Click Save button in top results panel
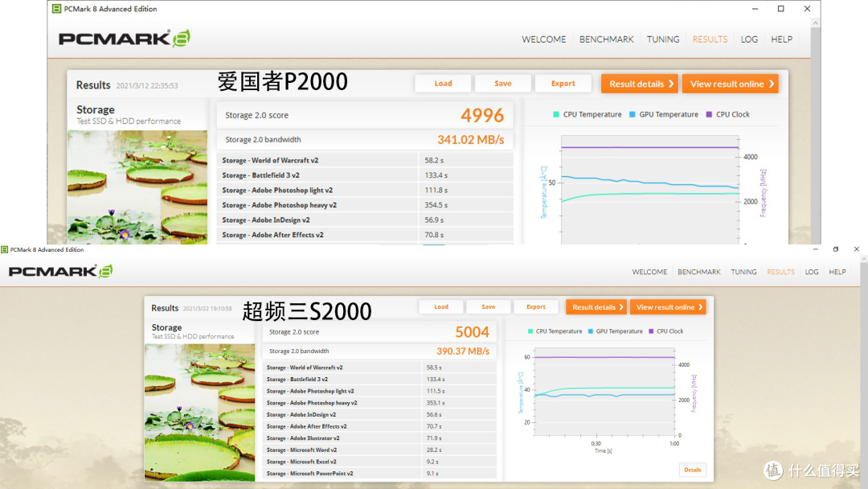 502,84
